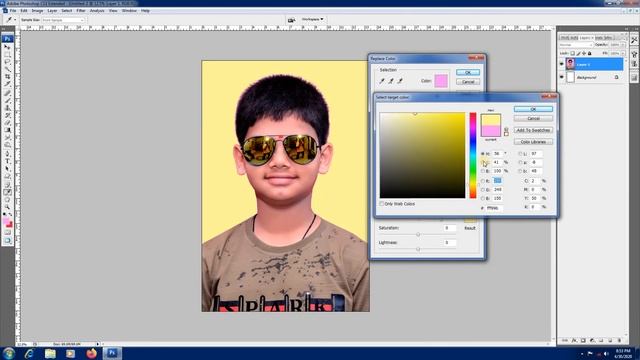640x360 pixels.
Task: Select the L lightness radio button
Action: [x=520, y=153]
